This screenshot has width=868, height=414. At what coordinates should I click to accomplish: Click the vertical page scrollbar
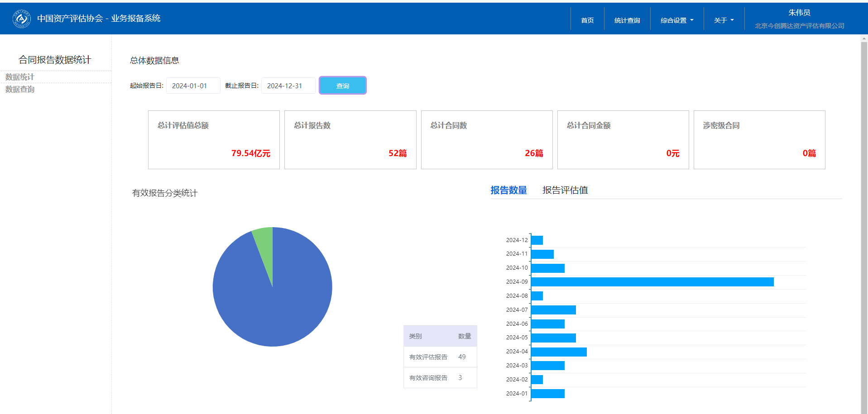coord(864,226)
